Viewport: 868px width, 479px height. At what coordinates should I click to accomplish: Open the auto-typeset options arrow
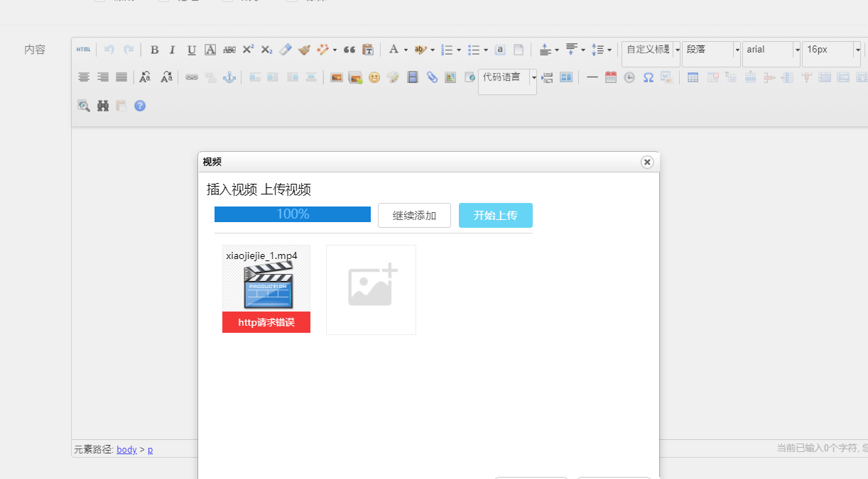coord(335,50)
